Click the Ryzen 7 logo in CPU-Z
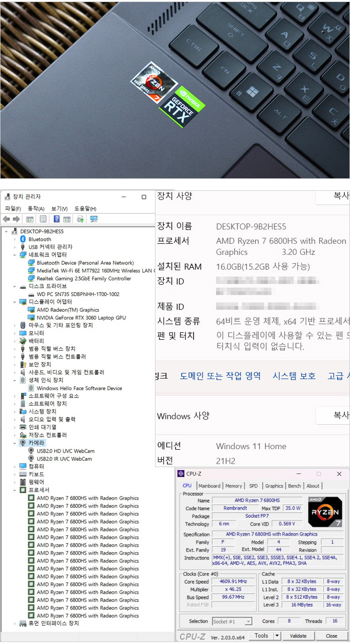 325,512
